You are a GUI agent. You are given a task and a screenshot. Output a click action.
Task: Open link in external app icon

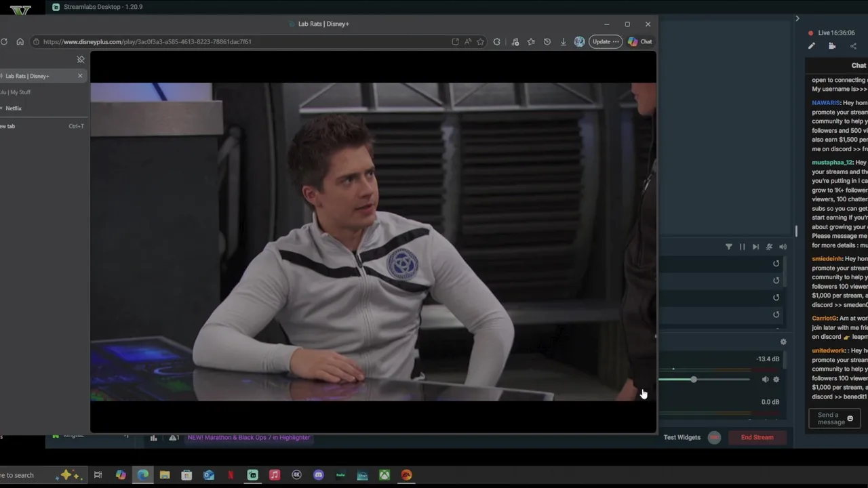pyautogui.click(x=455, y=41)
